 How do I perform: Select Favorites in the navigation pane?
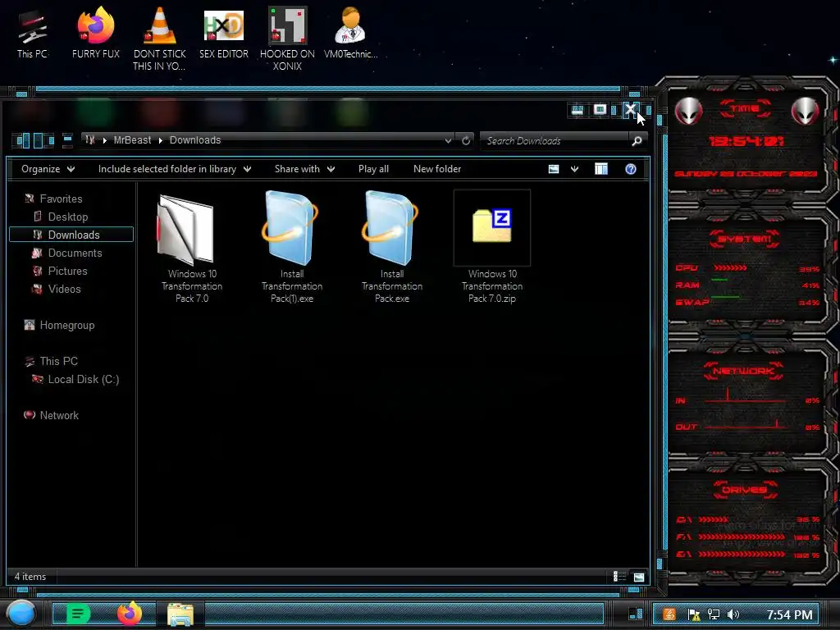coord(61,199)
